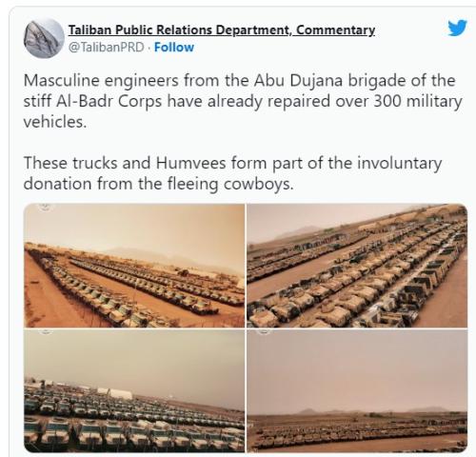Follow the @TalibanPRD account
The height and width of the screenshot is (457, 476).
pyautogui.click(x=174, y=48)
